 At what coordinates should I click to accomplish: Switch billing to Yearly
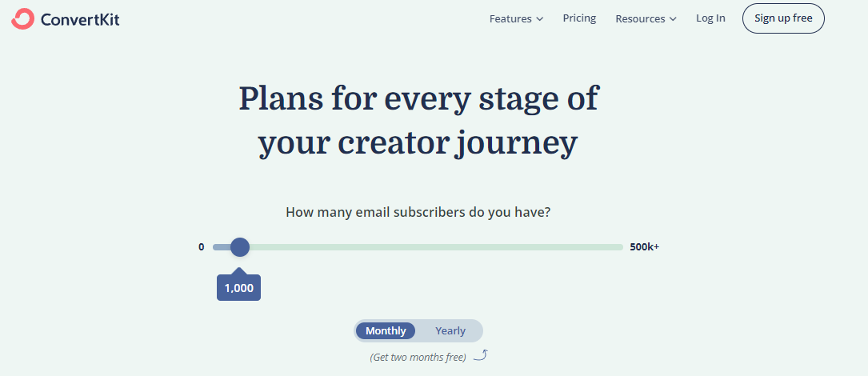pos(450,330)
